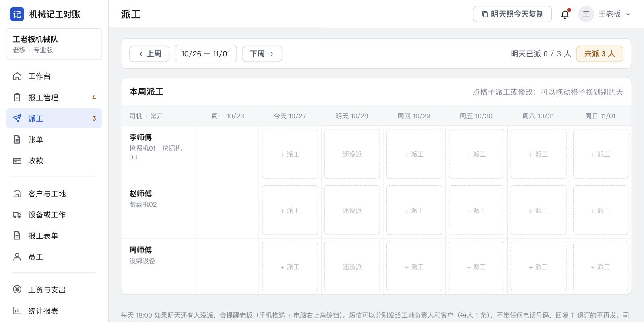Click the 报工管理 badge count 4
This screenshot has height=322, width=644.
pyautogui.click(x=94, y=98)
